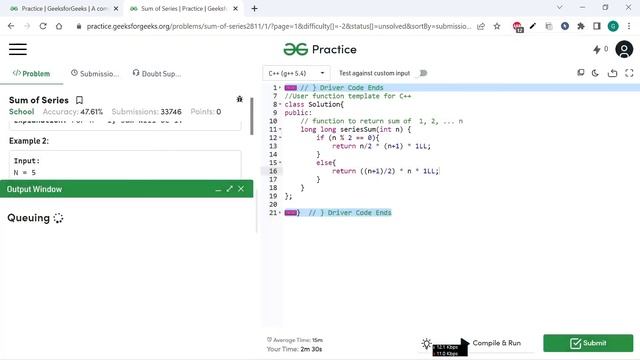Click the Your Time 2m 30s text
Viewport: 640px width, 360px height.
(x=294, y=349)
